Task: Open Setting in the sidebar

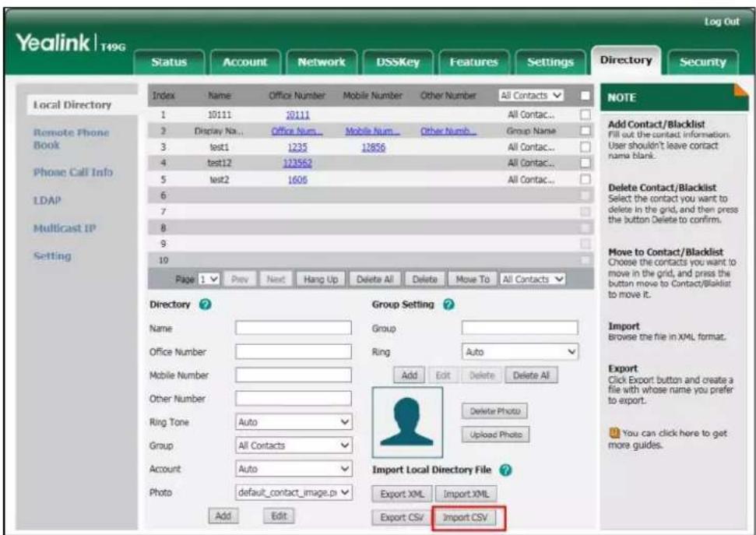Action: (x=52, y=256)
